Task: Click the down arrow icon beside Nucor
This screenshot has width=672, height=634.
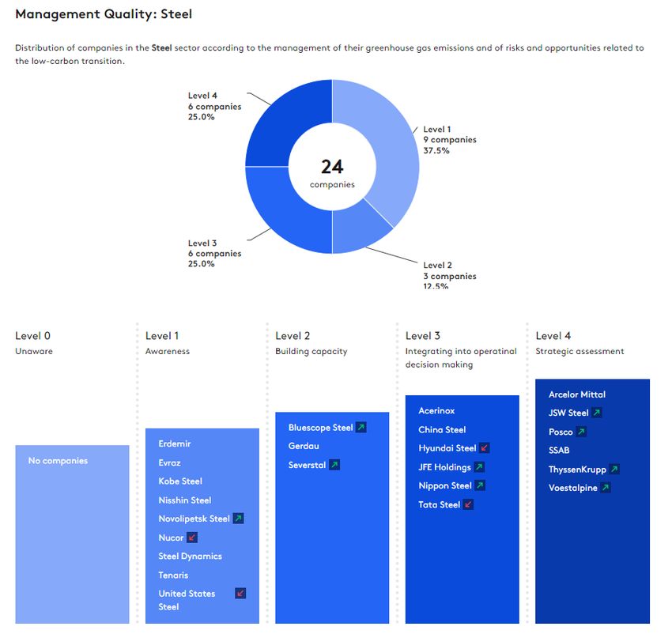Action: (x=192, y=537)
